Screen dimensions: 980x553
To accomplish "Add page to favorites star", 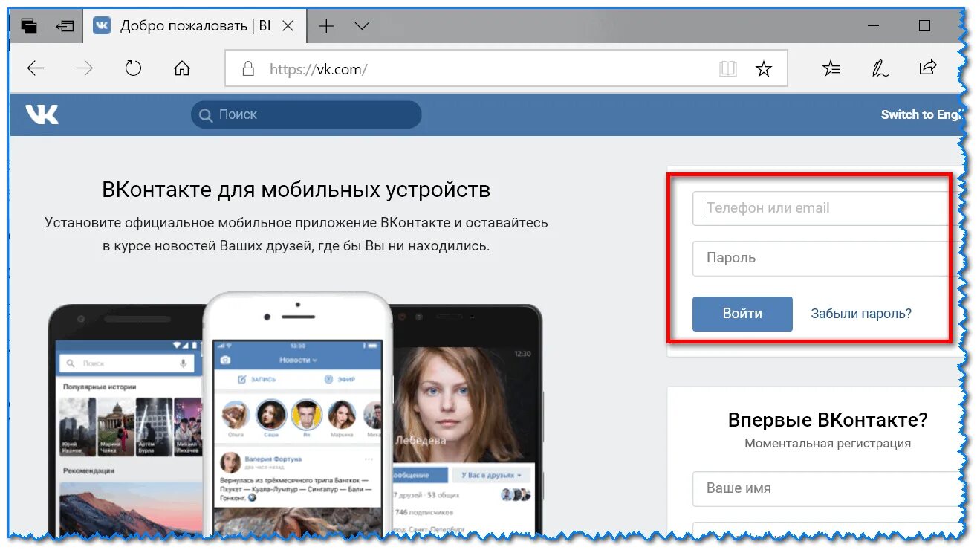I will click(x=763, y=69).
